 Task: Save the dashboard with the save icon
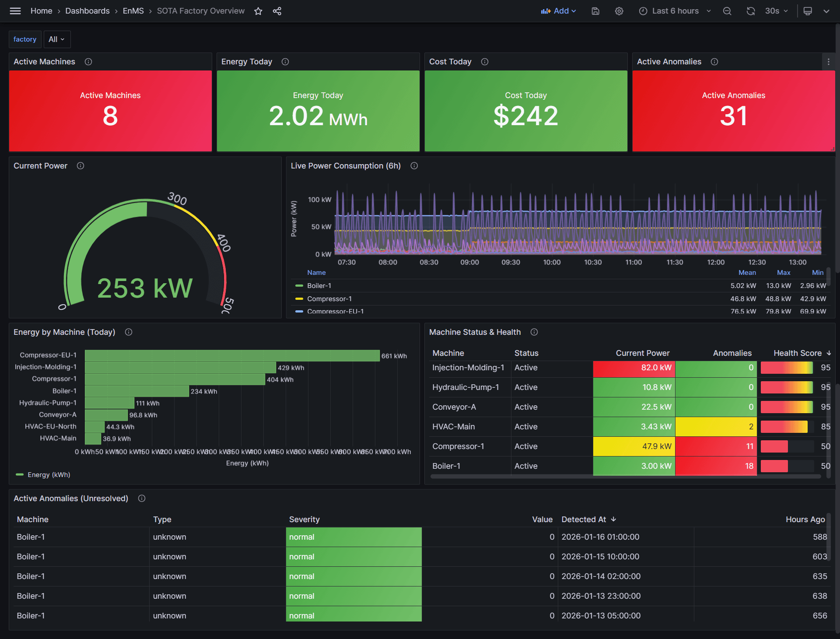pyautogui.click(x=595, y=11)
